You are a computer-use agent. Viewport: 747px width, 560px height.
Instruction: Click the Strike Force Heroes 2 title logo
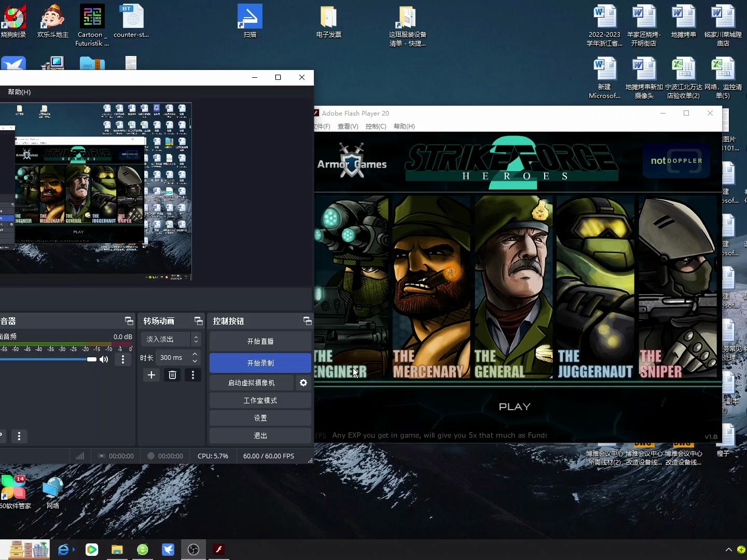tap(512, 162)
